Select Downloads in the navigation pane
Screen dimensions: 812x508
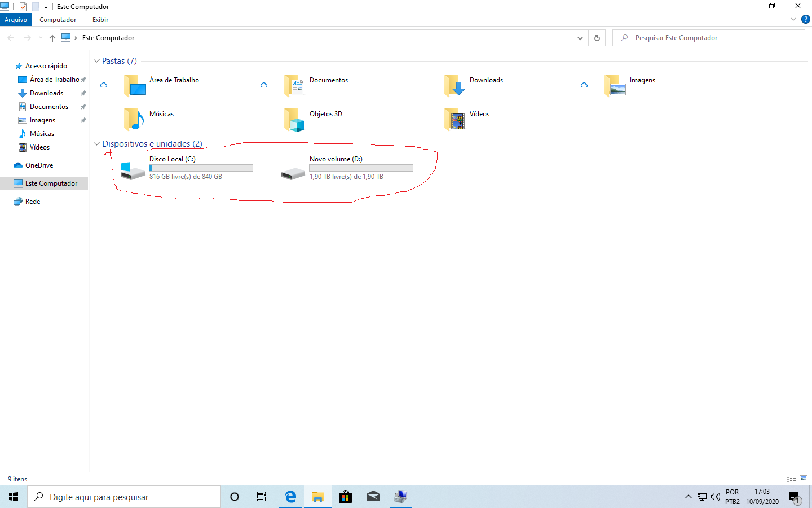click(x=46, y=93)
